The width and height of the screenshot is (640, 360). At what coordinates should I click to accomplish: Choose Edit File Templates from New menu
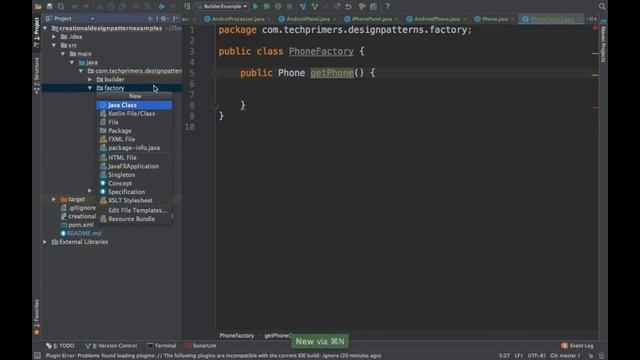(x=134, y=211)
